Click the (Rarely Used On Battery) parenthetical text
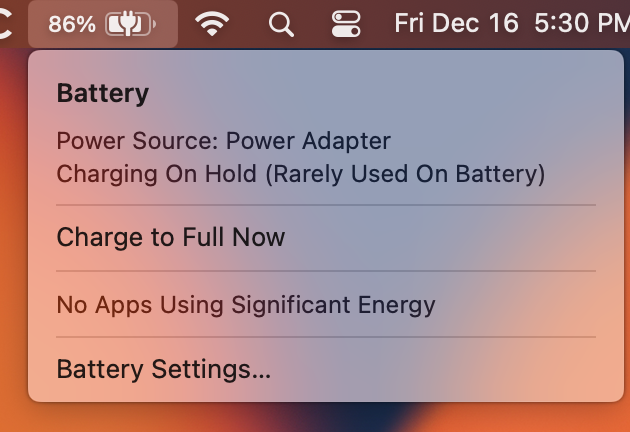The image size is (630, 432). tap(405, 174)
